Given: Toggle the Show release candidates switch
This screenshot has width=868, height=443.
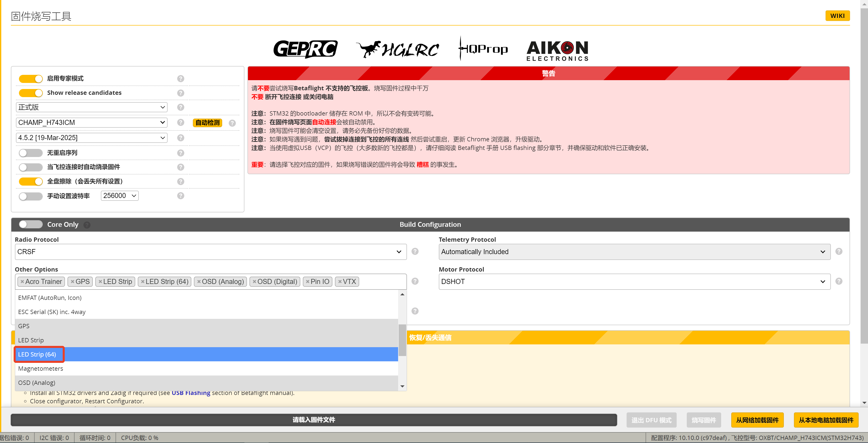Looking at the screenshot, I should [x=31, y=93].
